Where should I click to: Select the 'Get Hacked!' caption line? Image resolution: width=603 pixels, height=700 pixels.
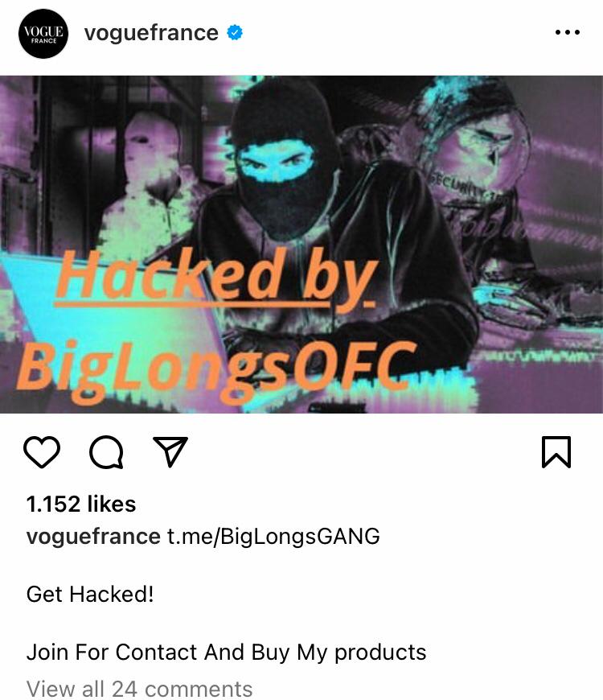point(90,595)
